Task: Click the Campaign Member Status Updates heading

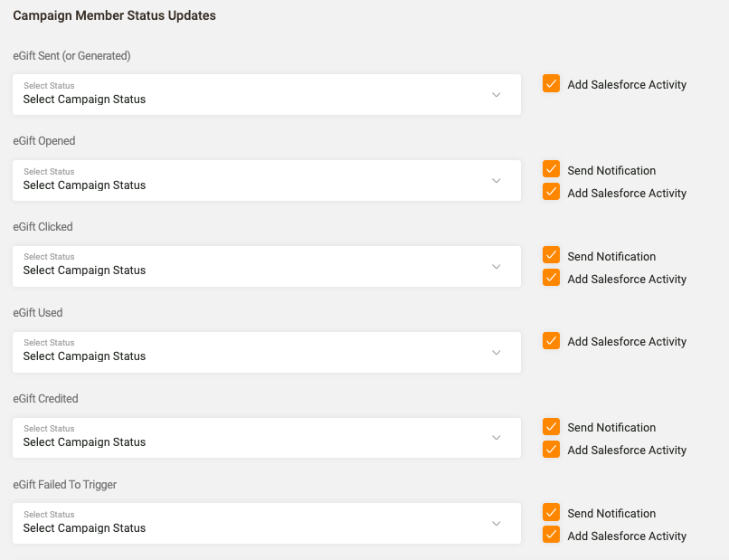Action: 114,15
